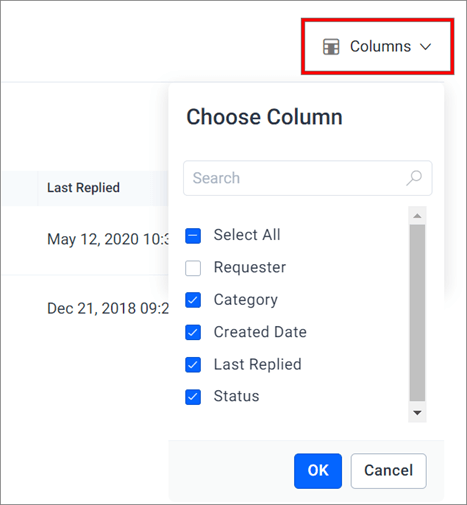
Task: Click the Select All label text
Action: pos(247,235)
